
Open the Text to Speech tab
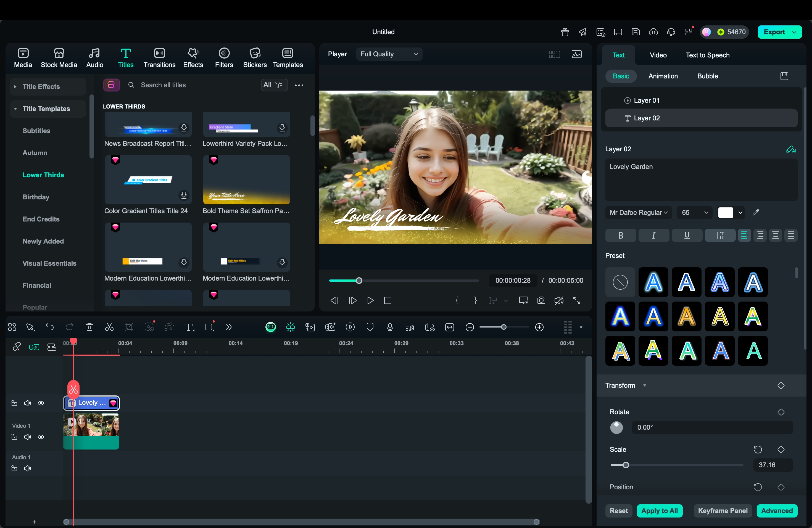(707, 55)
